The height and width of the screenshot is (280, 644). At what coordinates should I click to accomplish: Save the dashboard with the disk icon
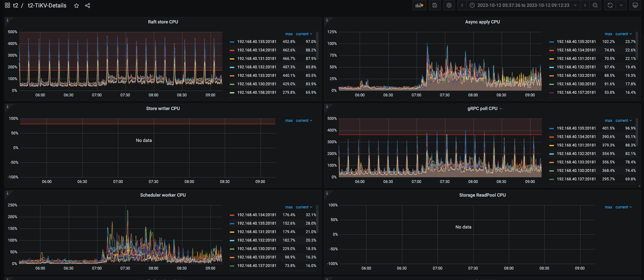434,5
